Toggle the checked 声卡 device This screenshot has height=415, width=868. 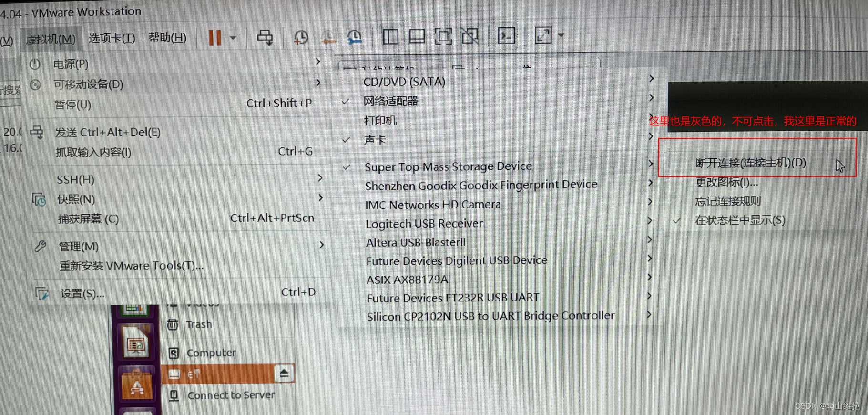(500, 139)
